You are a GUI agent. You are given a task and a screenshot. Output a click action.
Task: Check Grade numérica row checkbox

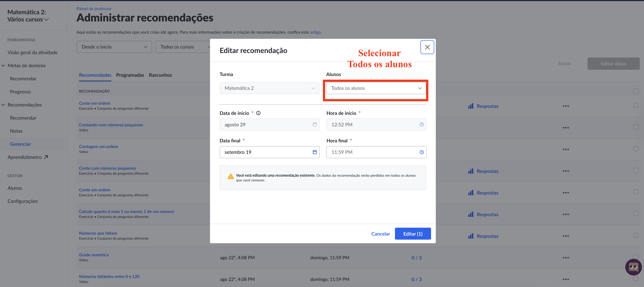[x=635, y=257]
